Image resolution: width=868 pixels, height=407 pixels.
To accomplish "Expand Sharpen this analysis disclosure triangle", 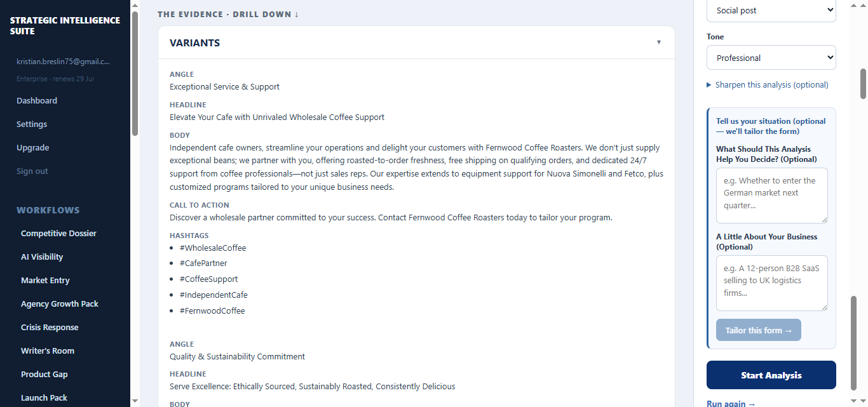I will click(x=709, y=85).
